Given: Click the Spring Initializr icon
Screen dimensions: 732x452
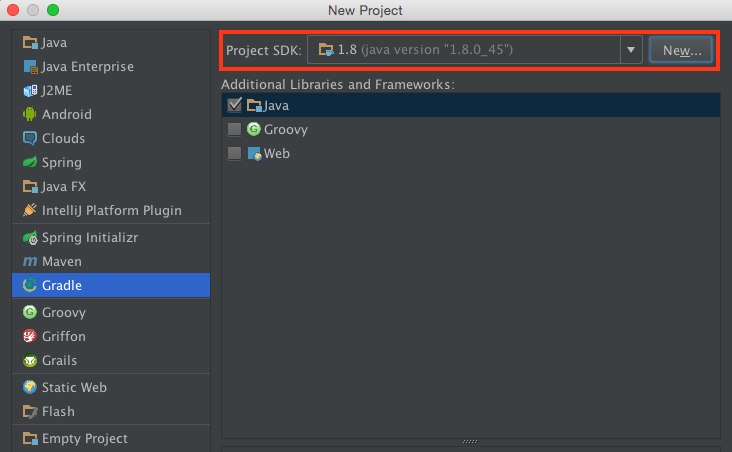Looking at the screenshot, I should tap(30, 238).
